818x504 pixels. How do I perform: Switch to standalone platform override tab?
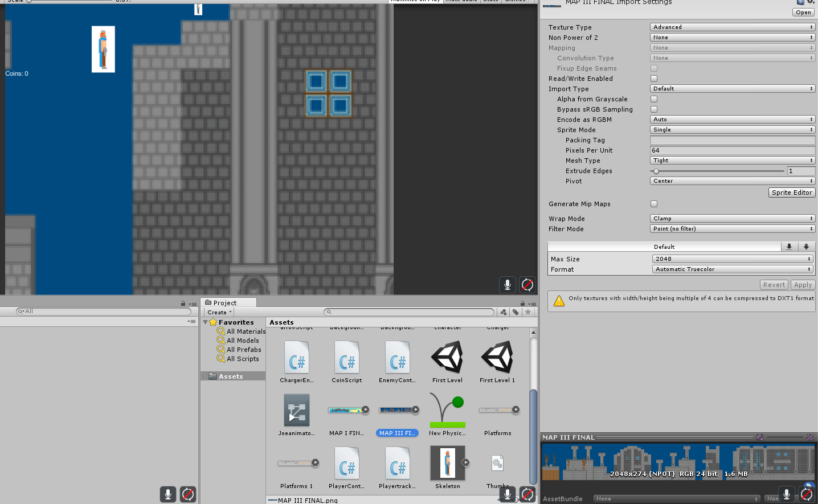[789, 247]
